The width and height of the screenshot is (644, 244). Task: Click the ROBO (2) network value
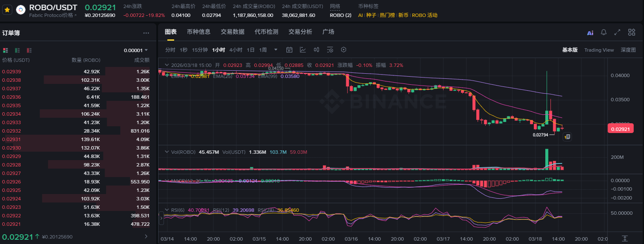click(x=341, y=15)
